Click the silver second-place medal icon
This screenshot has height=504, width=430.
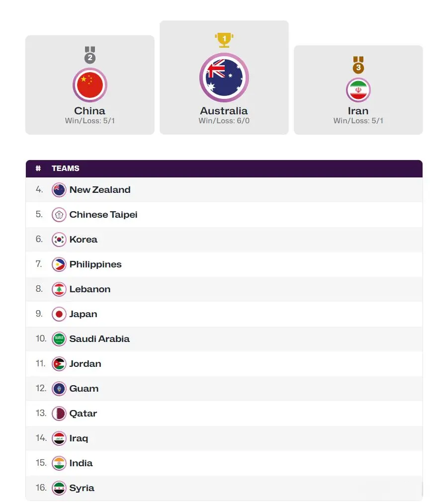90,55
